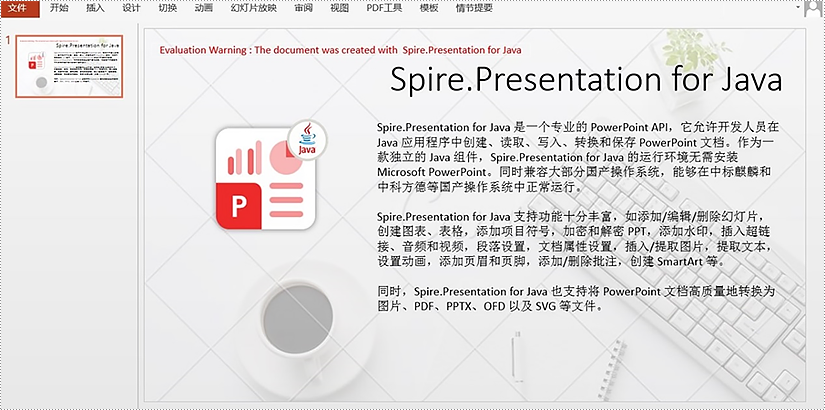825x410 pixels.
Task: Click the user account avatar icon
Action: (x=813, y=9)
